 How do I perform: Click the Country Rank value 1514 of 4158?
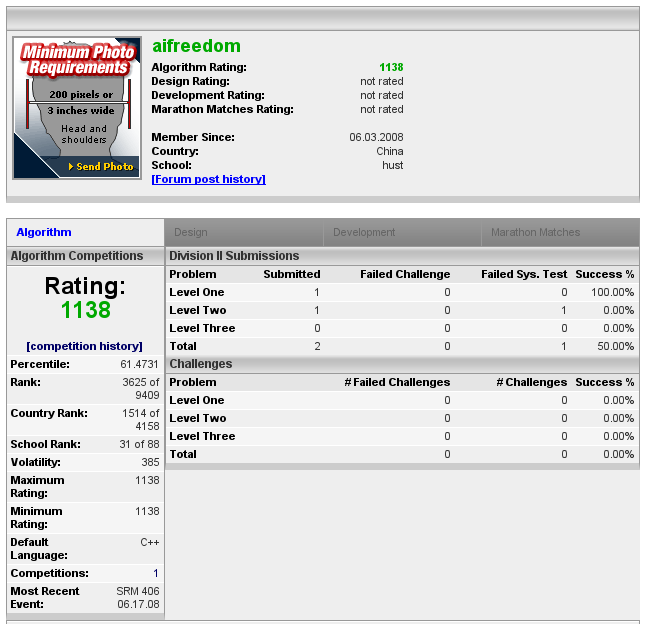point(140,419)
